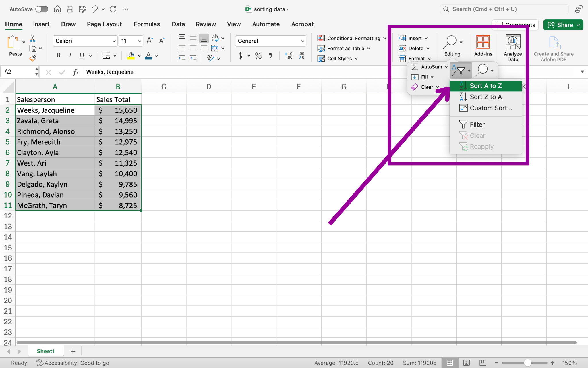Switch to Normal view in status bar
Image resolution: width=588 pixels, height=368 pixels.
(x=450, y=363)
